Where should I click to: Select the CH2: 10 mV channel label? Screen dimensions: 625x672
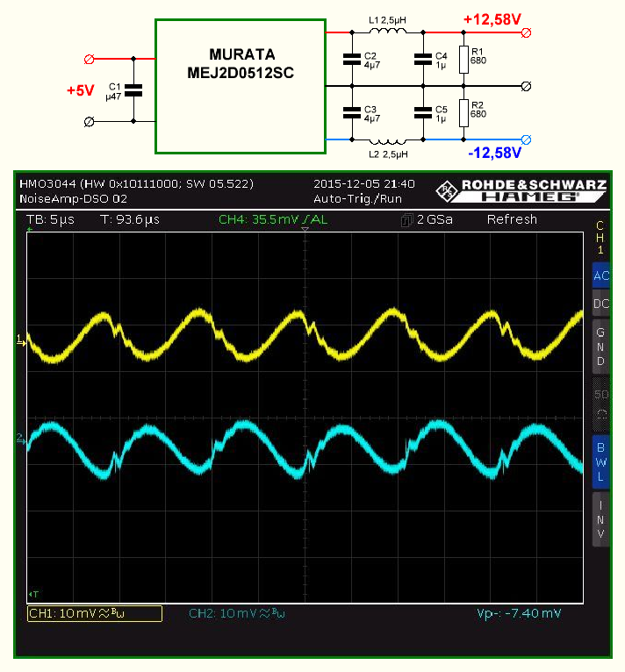pyautogui.click(x=237, y=613)
